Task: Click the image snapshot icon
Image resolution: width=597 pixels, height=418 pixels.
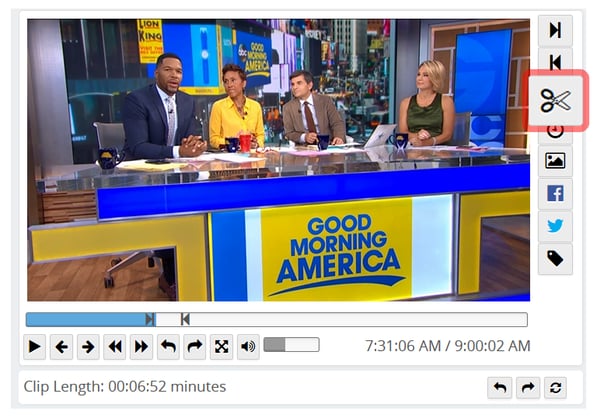Action: click(x=555, y=161)
